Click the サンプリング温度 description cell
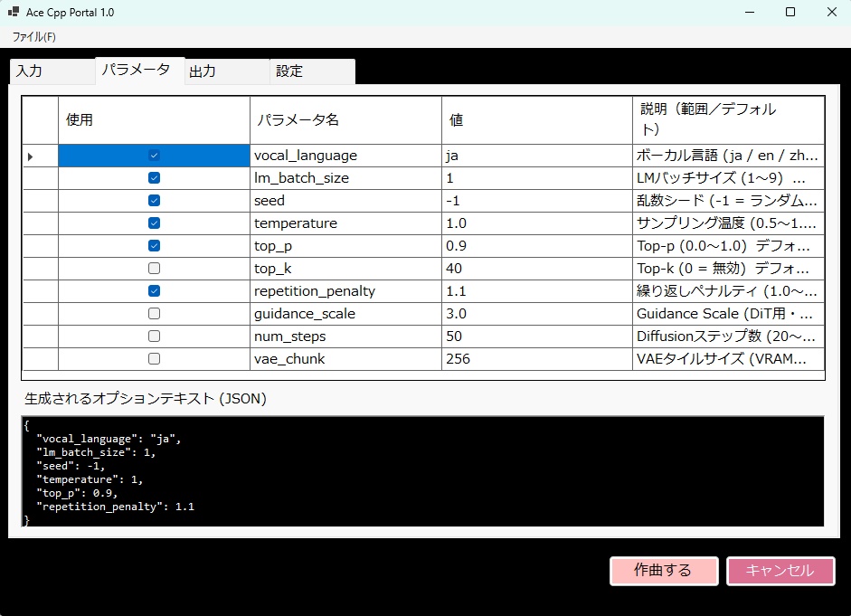The width and height of the screenshot is (851, 616). coord(728,223)
